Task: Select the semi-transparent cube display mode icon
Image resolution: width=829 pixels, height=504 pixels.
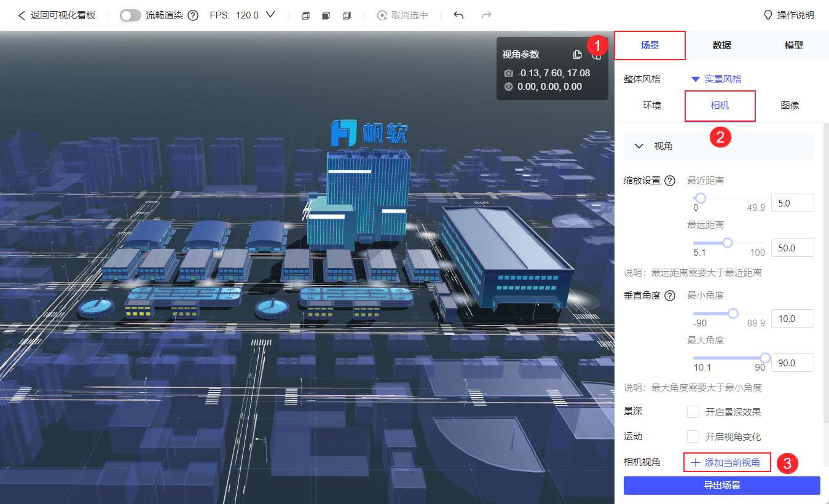Action: (x=347, y=15)
